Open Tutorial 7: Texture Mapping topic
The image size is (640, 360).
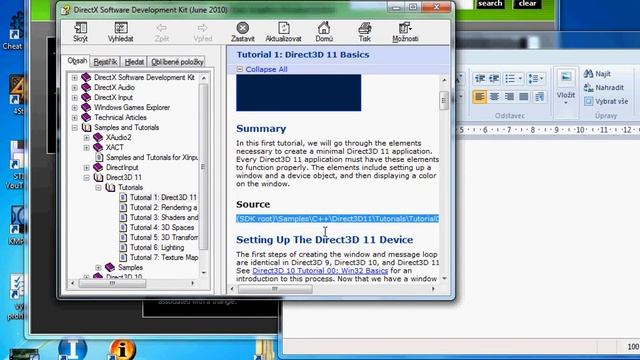click(x=164, y=258)
